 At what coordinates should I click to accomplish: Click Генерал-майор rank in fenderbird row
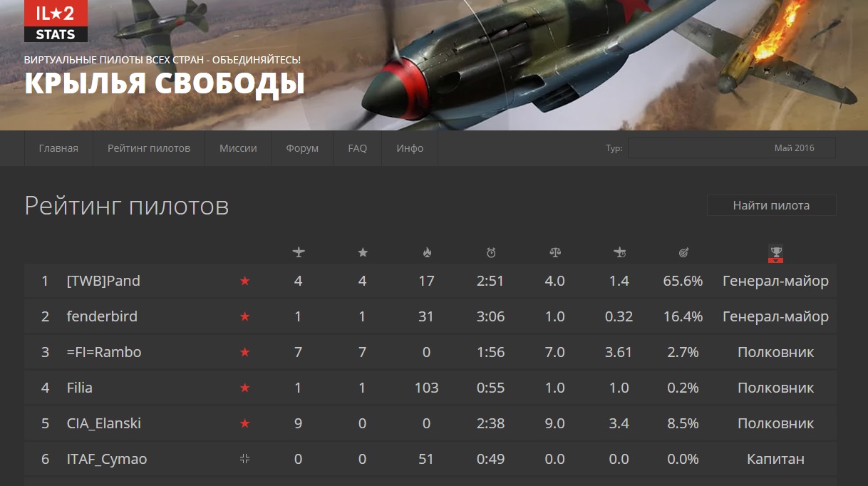(775, 316)
